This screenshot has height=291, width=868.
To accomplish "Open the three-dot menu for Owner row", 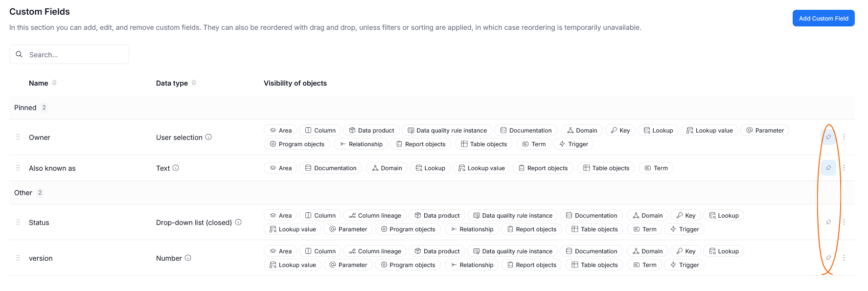I will [x=844, y=137].
